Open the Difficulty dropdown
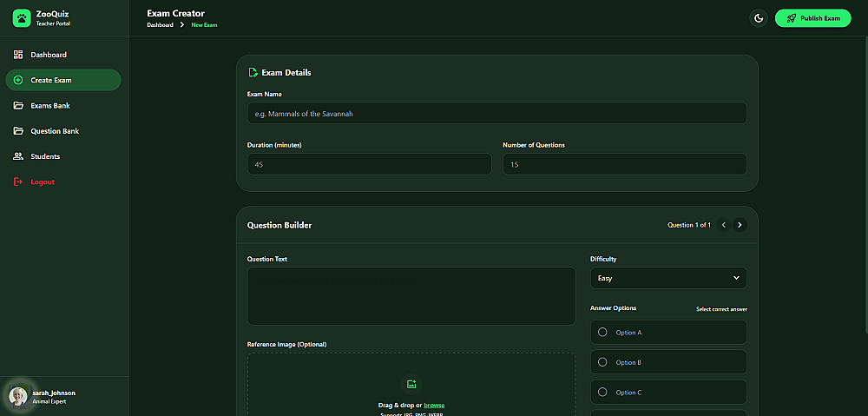The height and width of the screenshot is (416, 868). click(x=668, y=278)
